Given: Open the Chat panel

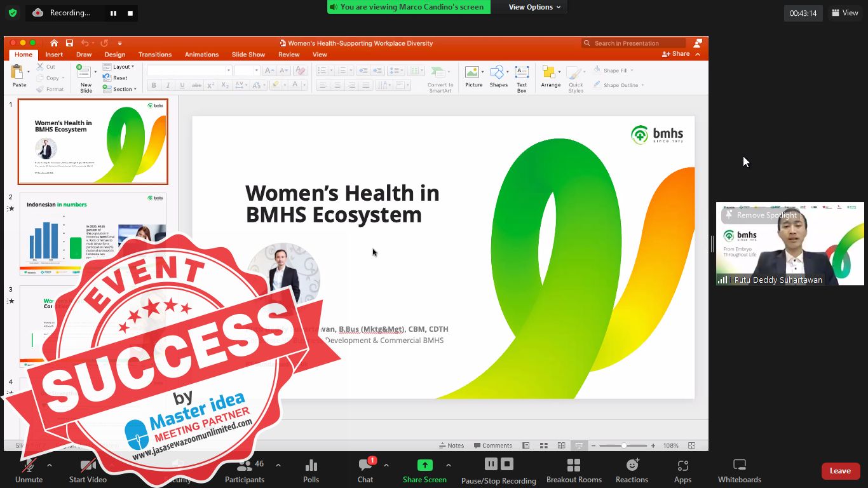Looking at the screenshot, I should [365, 471].
